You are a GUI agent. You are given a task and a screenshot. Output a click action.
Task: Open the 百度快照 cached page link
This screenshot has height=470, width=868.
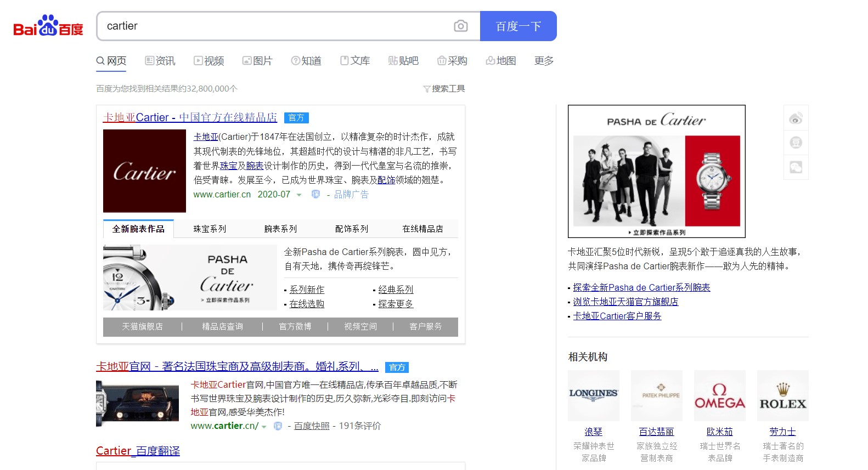(x=312, y=426)
